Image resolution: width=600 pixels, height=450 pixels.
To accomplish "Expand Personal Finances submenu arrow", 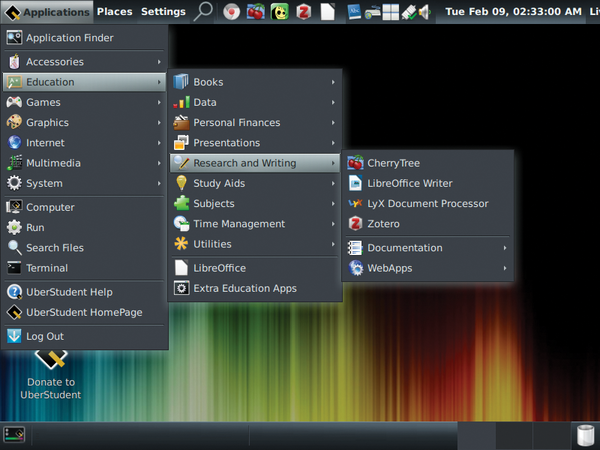I will (333, 122).
